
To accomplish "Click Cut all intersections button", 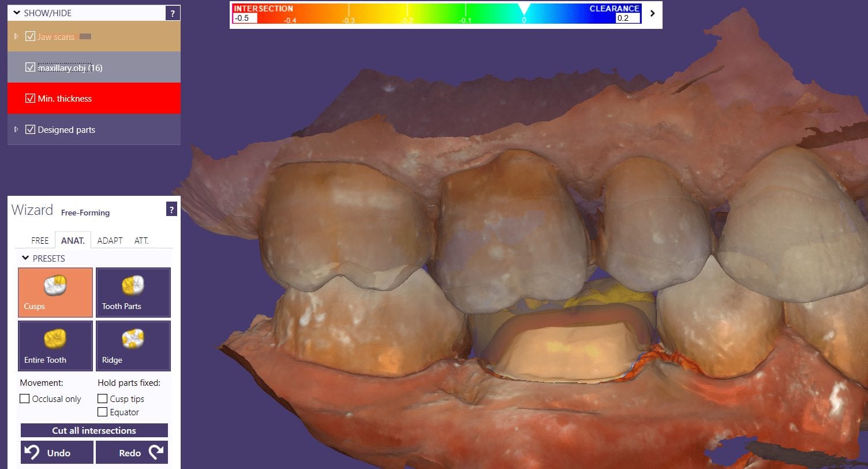I will click(94, 430).
